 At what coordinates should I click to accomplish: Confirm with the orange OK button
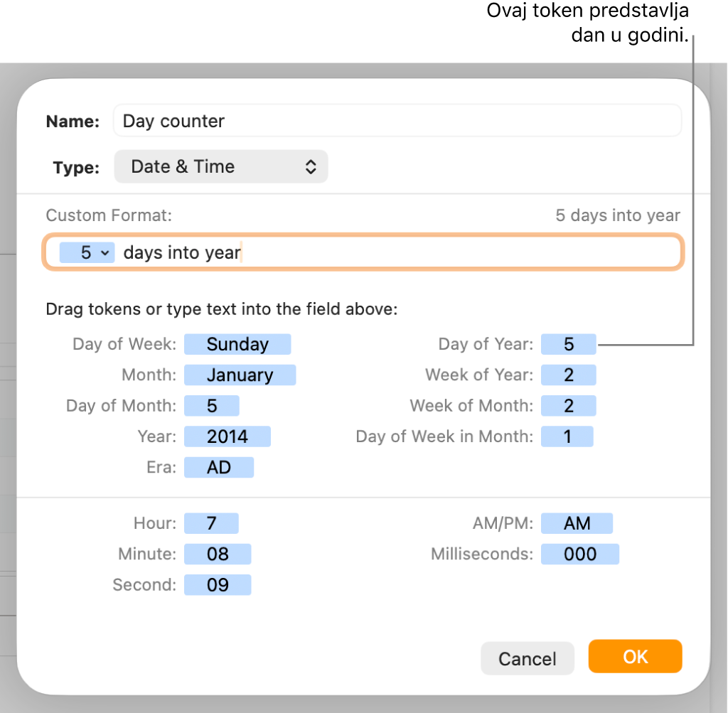(635, 657)
